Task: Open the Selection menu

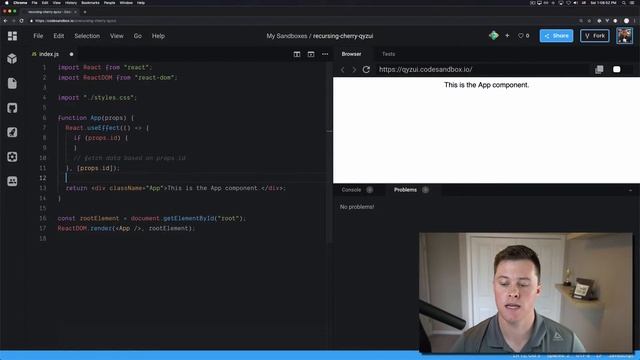Action: [x=87, y=36]
